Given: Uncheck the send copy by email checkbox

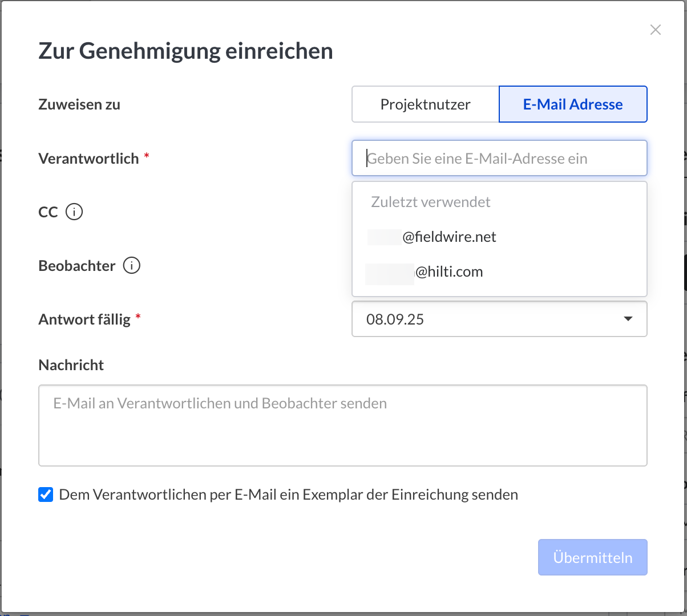Looking at the screenshot, I should pos(46,495).
